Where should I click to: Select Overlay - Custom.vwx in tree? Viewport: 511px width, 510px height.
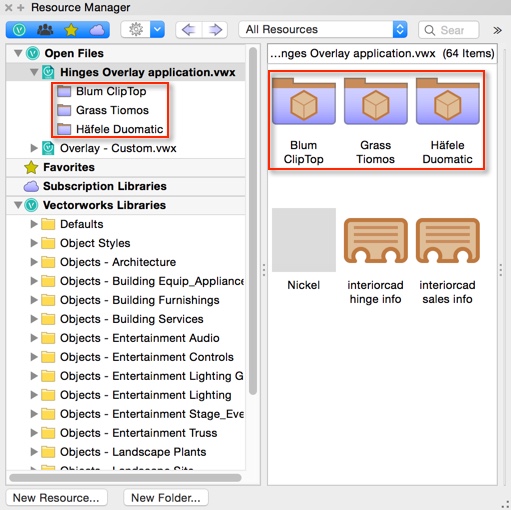118,148
